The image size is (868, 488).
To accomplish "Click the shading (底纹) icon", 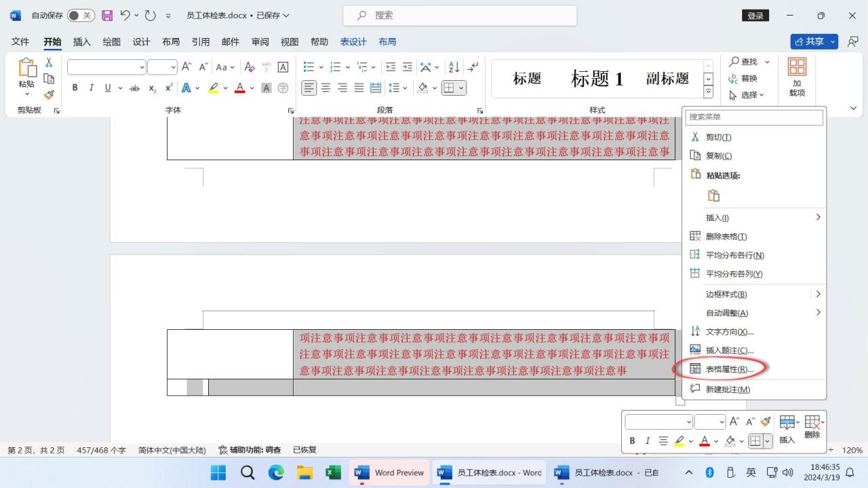I will pyautogui.click(x=423, y=88).
